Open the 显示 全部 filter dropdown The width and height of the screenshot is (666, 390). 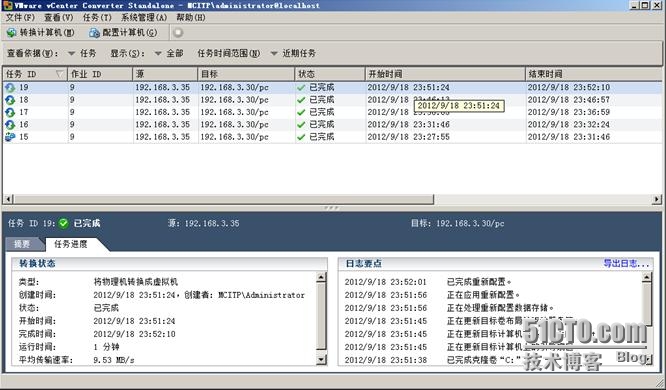click(169, 53)
